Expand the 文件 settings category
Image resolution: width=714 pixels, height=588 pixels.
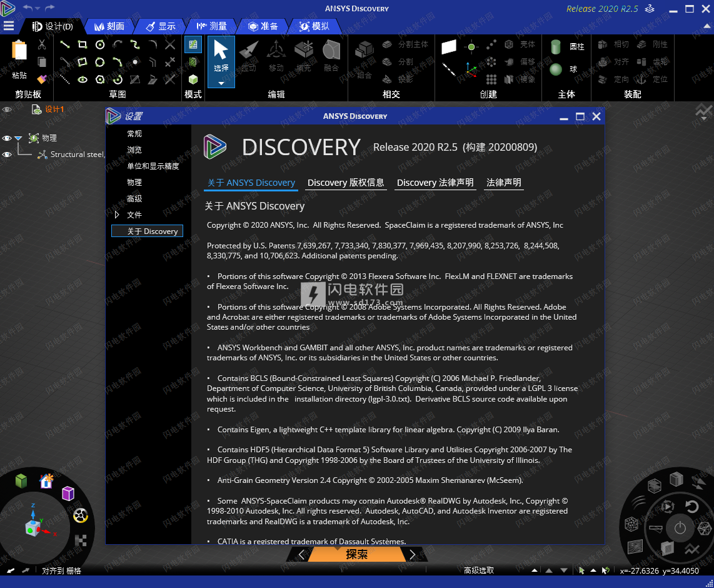[x=117, y=215]
